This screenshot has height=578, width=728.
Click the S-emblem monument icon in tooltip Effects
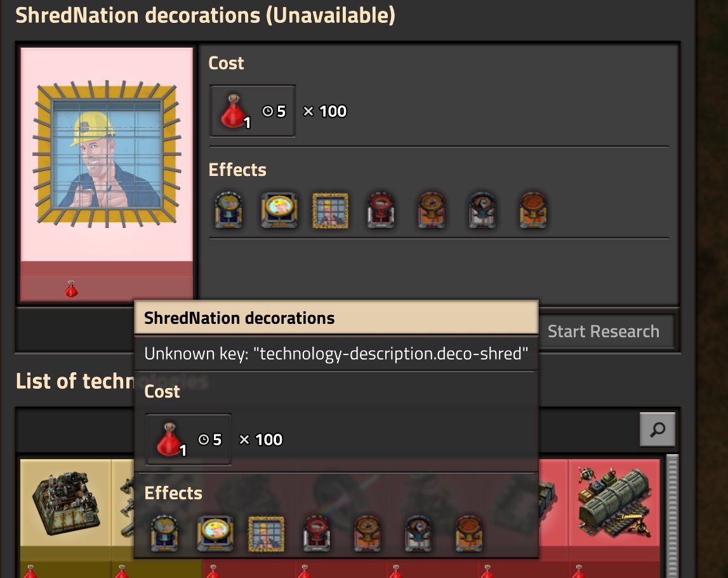[x=469, y=534]
